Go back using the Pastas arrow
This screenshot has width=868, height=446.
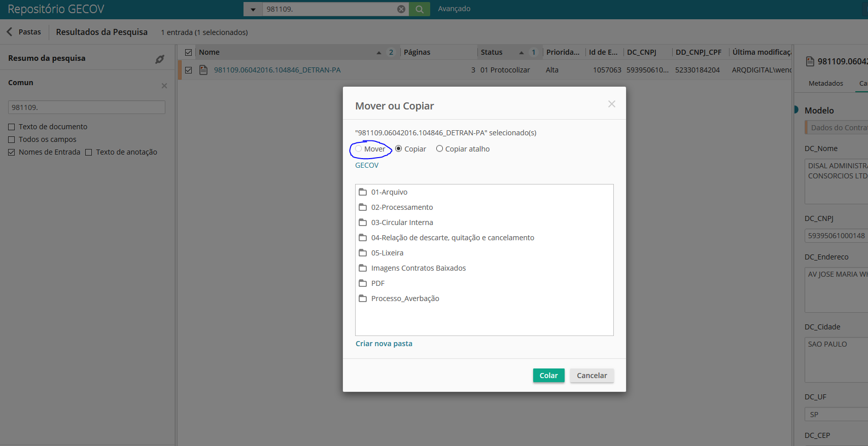point(10,32)
